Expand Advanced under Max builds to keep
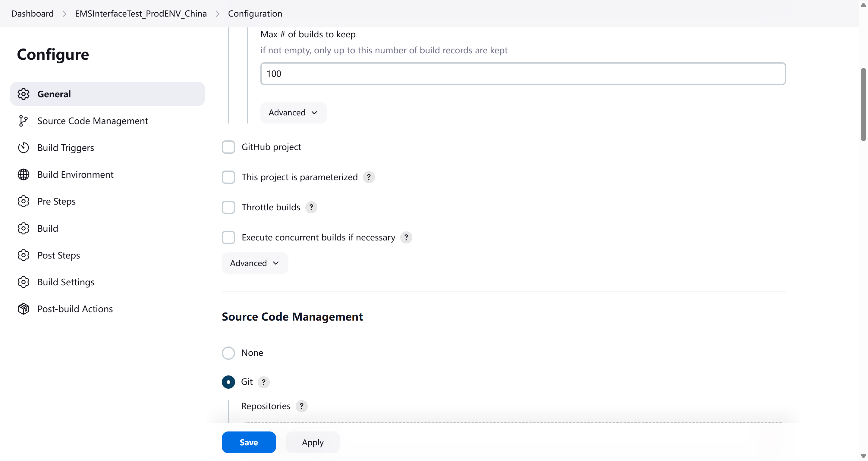 [293, 113]
